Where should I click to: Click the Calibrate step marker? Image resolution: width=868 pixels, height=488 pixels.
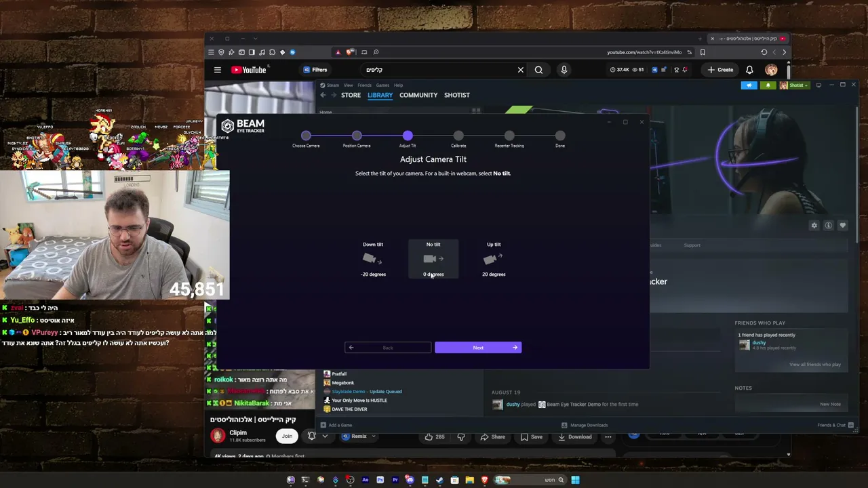point(458,136)
